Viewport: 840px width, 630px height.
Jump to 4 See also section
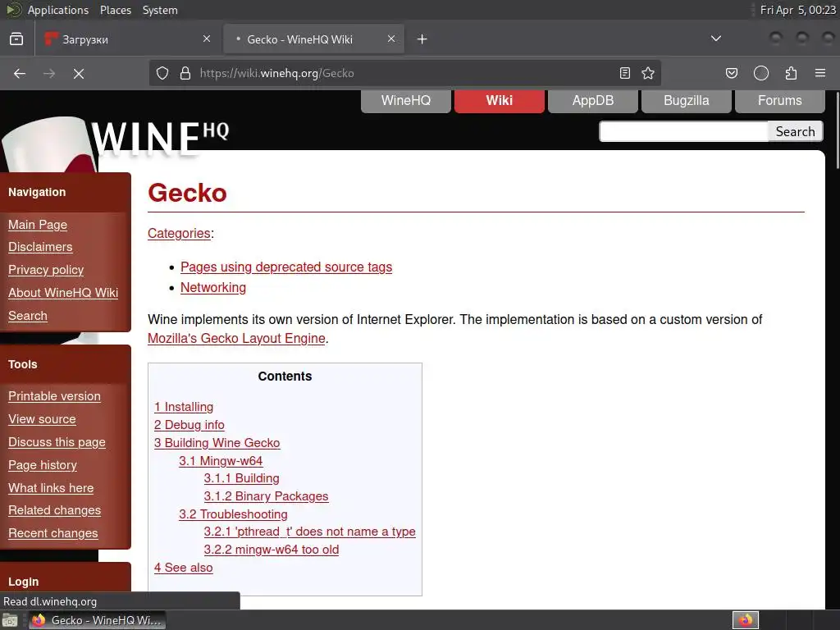pyautogui.click(x=183, y=568)
